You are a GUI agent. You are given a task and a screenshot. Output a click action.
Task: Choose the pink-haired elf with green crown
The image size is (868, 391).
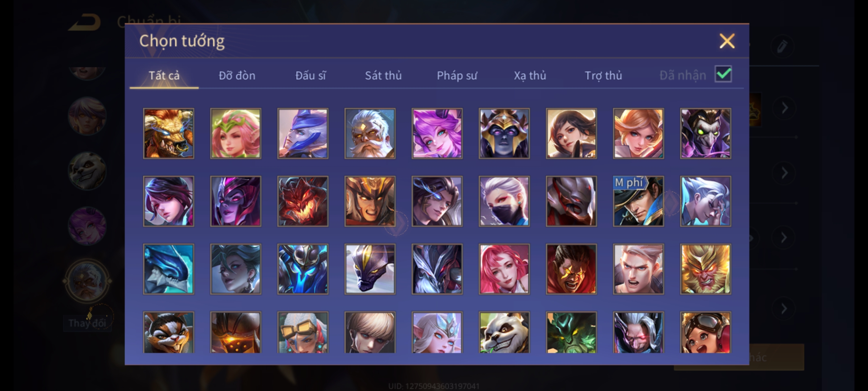(x=235, y=133)
